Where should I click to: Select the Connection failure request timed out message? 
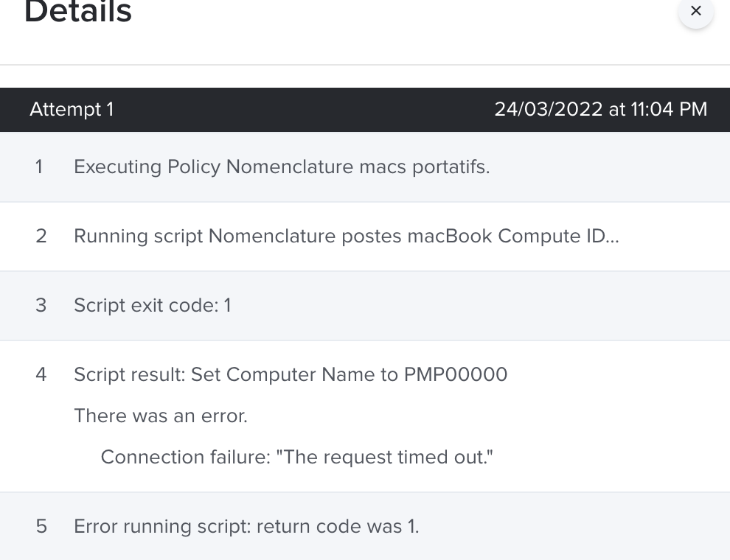297,457
